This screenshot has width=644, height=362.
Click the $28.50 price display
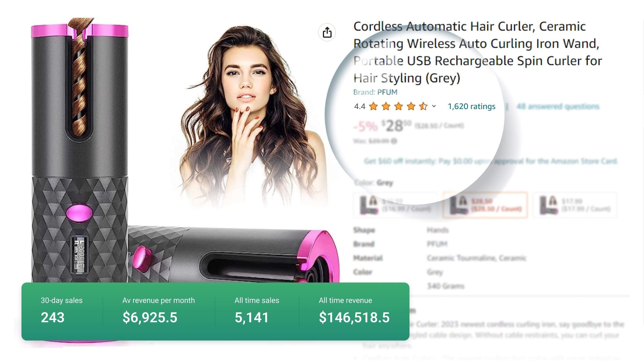coord(397,126)
